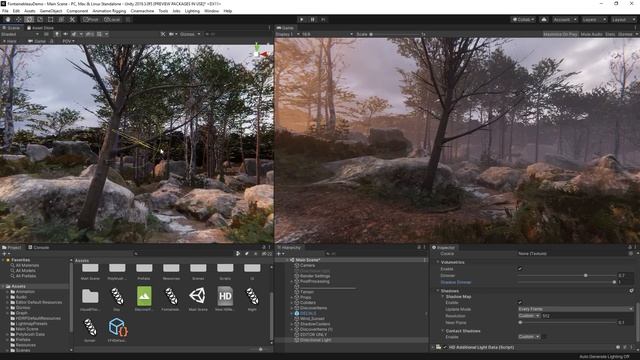Toggle HD Additional Light Data component checkbox
This screenshot has width=640, height=360.
(x=445, y=347)
